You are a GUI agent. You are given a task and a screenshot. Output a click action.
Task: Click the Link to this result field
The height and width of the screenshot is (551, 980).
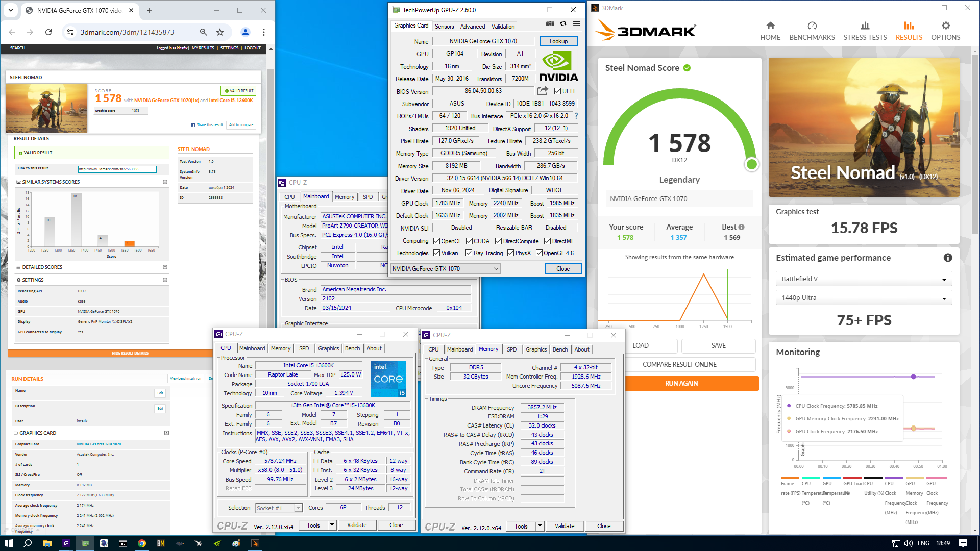pos(117,169)
